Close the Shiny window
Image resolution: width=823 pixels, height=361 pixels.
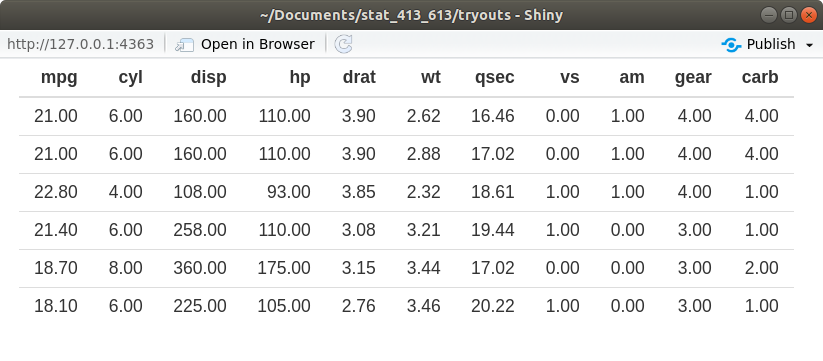click(808, 15)
